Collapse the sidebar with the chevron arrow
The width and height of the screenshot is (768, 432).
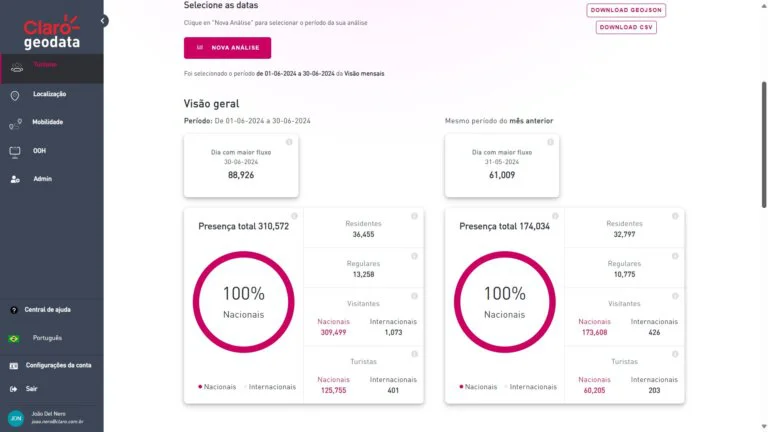click(x=104, y=20)
